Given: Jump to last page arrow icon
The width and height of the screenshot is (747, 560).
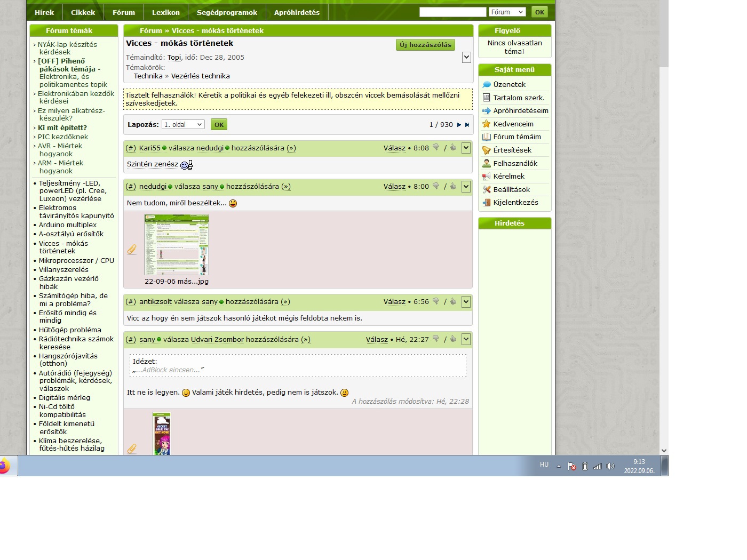Looking at the screenshot, I should coord(467,125).
